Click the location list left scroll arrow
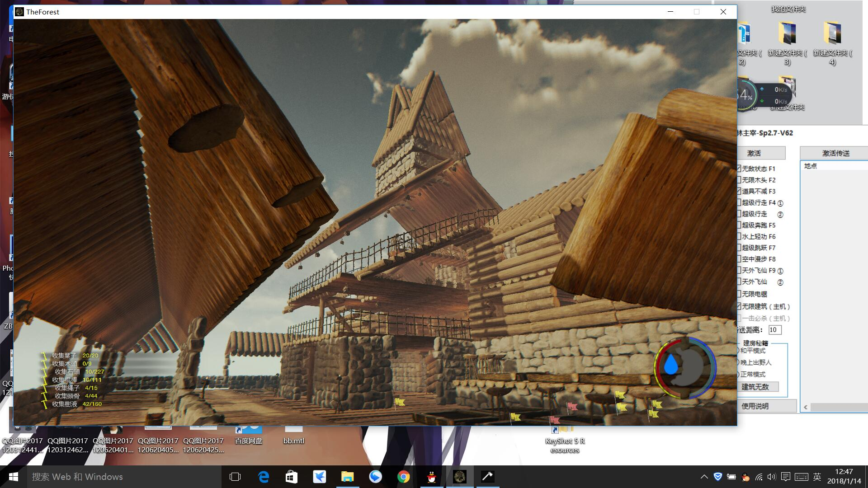The height and width of the screenshot is (488, 868). pos(805,407)
